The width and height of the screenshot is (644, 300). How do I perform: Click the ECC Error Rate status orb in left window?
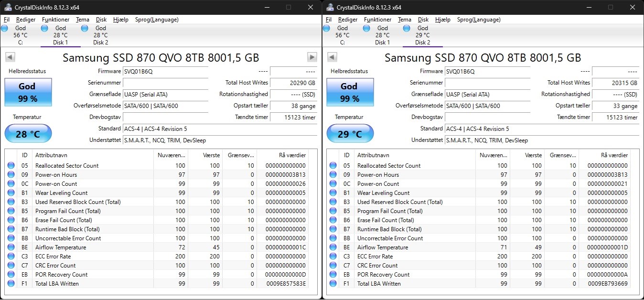pyautogui.click(x=11, y=257)
